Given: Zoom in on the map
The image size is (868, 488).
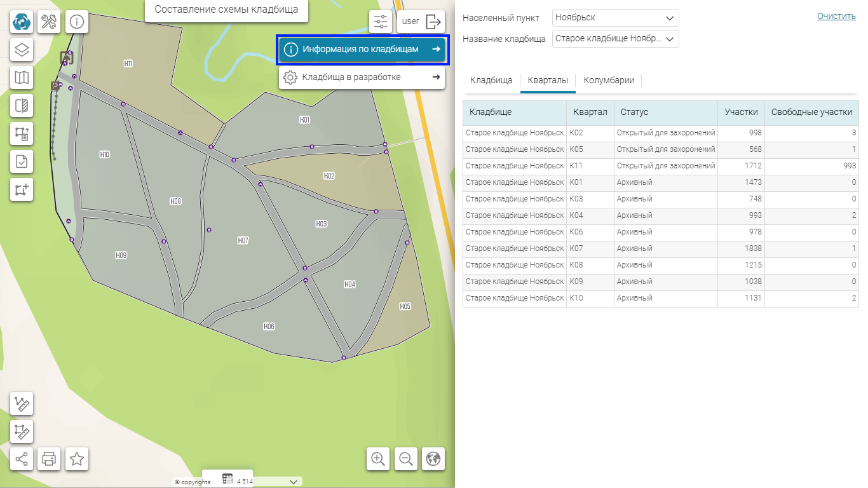Looking at the screenshot, I should [378, 458].
